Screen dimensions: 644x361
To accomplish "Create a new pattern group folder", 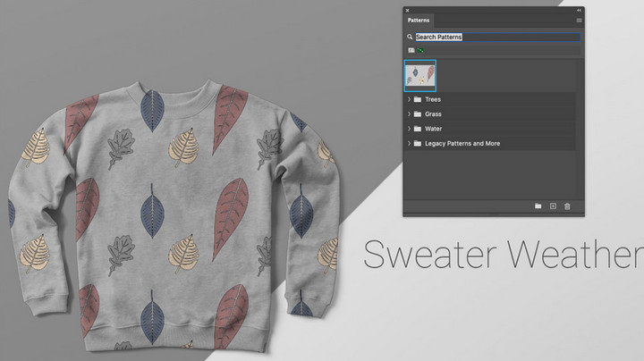I will (538, 206).
